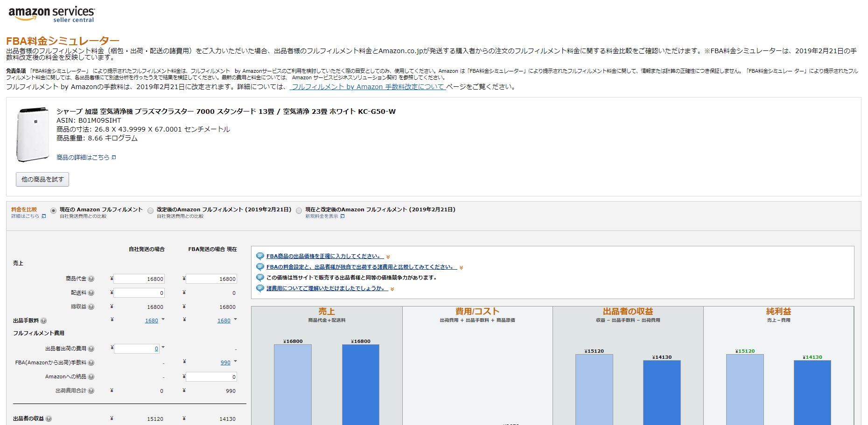The image size is (868, 425).
Task: Select 現在の Amazon フルフィルメント radio button
Action: (54, 211)
